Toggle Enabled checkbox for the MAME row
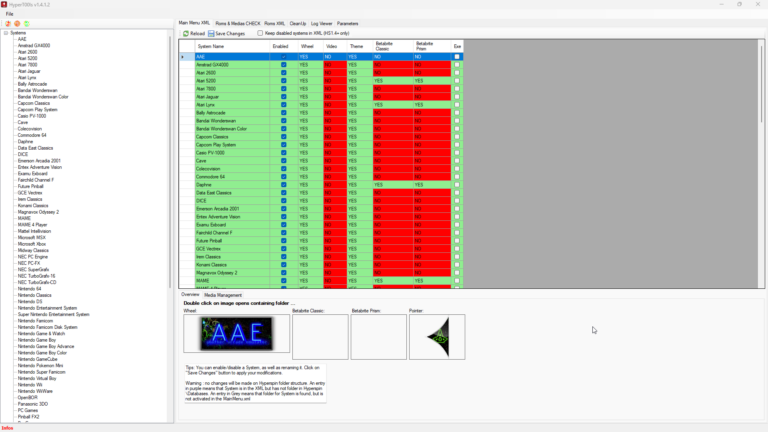Image resolution: width=768 pixels, height=432 pixels. [x=284, y=281]
